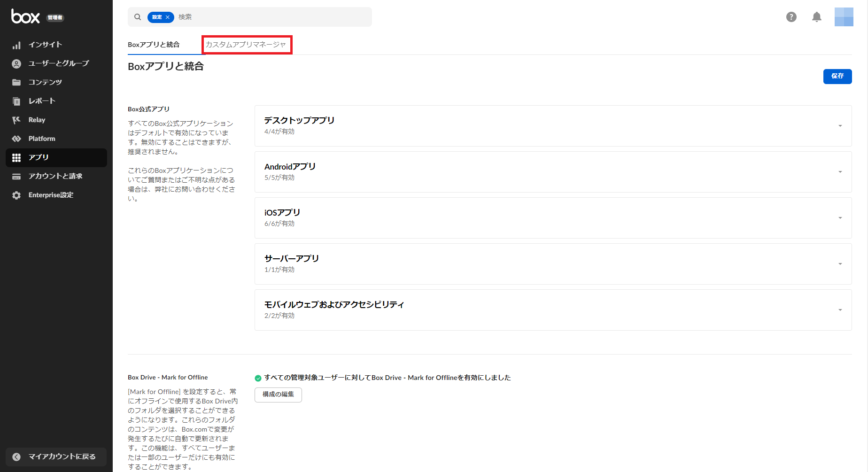Switch to カスタムアプリマネージャ tab

pyautogui.click(x=246, y=45)
